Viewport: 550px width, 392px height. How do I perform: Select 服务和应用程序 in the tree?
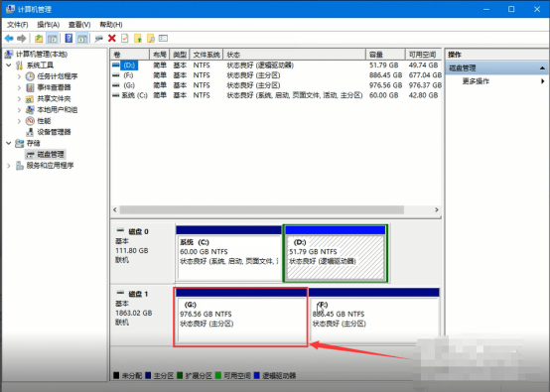pyautogui.click(x=51, y=166)
